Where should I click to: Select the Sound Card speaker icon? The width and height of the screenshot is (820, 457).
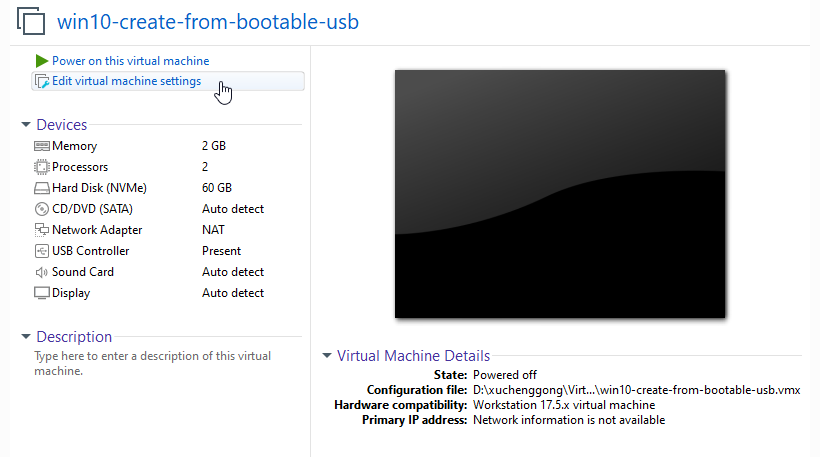(x=42, y=272)
